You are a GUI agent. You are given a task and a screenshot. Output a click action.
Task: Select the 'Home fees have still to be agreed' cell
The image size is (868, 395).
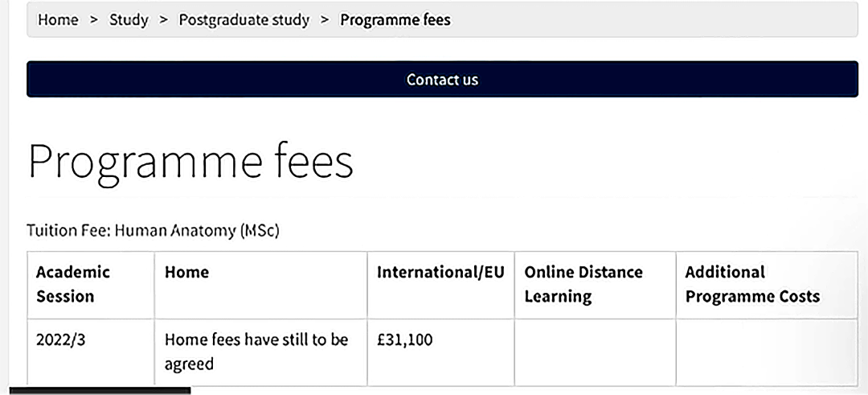click(x=260, y=352)
